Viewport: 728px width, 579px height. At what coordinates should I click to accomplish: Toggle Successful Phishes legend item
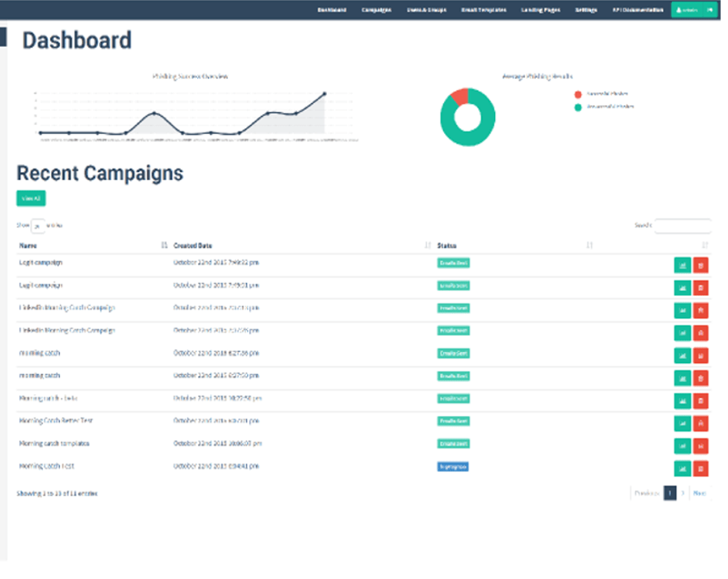point(601,95)
